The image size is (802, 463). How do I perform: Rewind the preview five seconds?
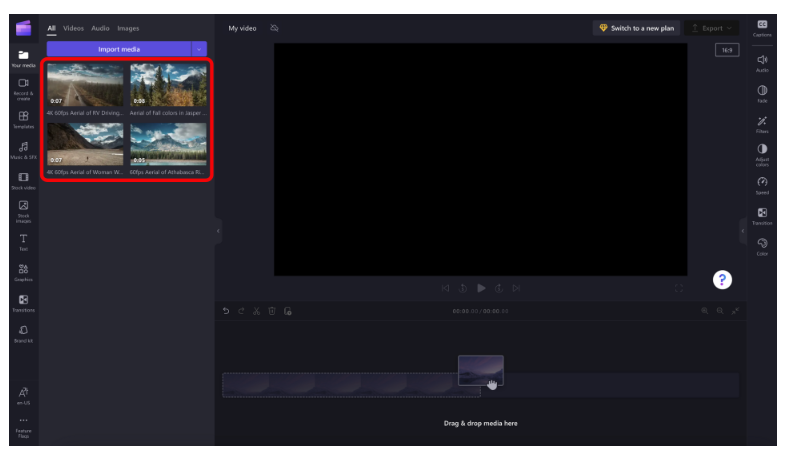point(463,289)
